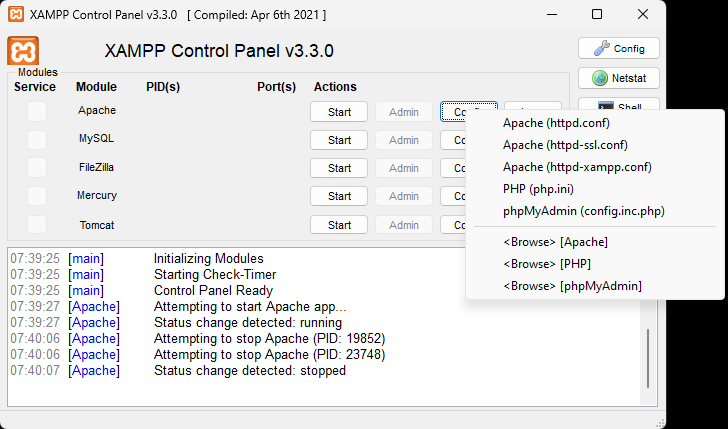Open Shell via the terminal icon

pyautogui.click(x=606, y=106)
